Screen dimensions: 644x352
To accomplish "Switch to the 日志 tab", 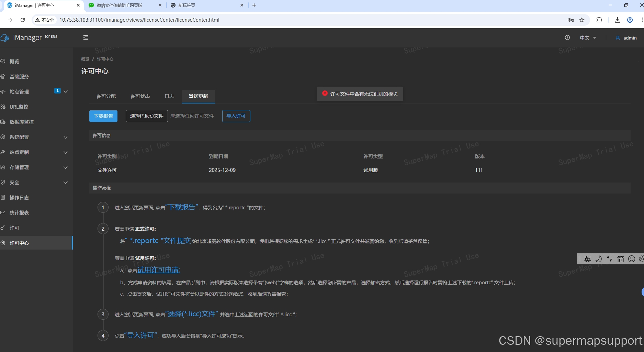I will pyautogui.click(x=169, y=96).
